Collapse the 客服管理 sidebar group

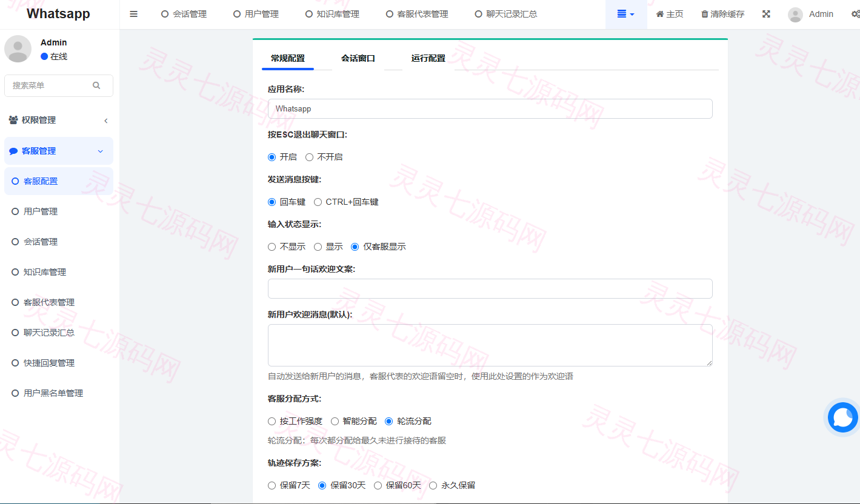(x=59, y=151)
